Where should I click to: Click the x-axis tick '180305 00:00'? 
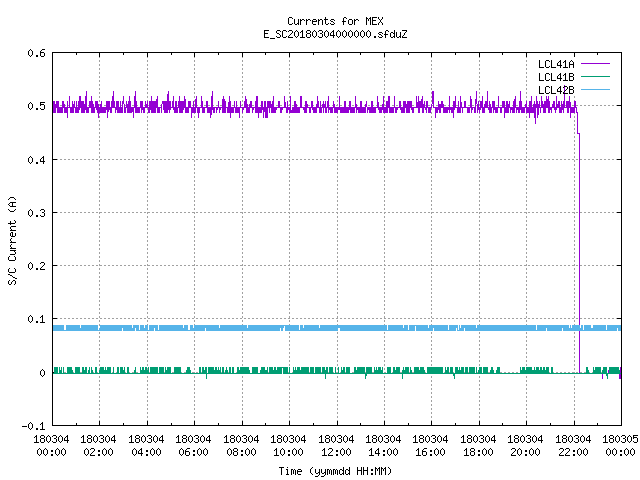621,446
